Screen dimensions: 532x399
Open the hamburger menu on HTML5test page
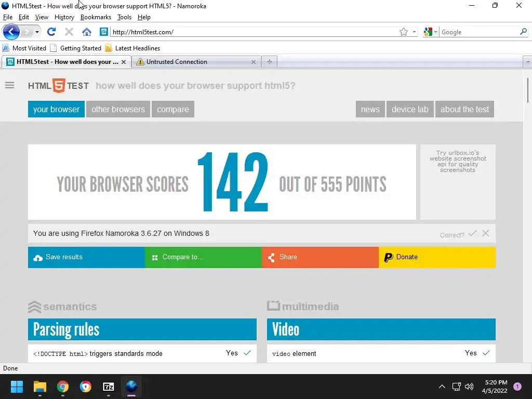coord(9,85)
